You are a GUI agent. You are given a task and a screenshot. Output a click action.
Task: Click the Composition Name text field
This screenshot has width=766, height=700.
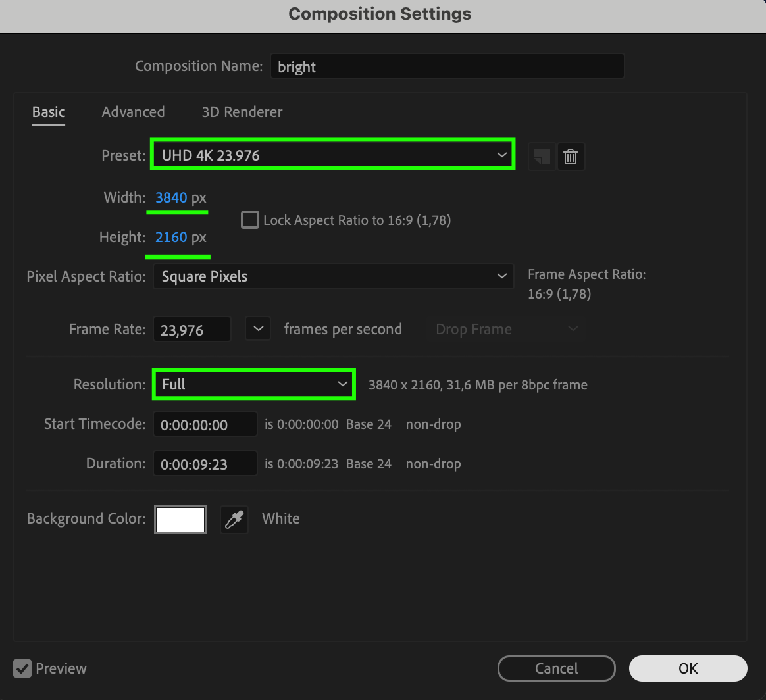click(447, 66)
